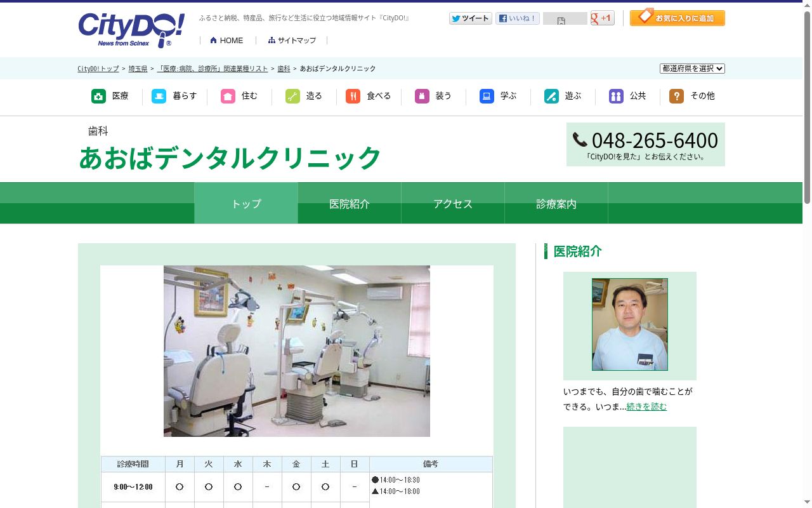
Task: Click the 医院紹介 sidebar heading
Action: point(578,251)
